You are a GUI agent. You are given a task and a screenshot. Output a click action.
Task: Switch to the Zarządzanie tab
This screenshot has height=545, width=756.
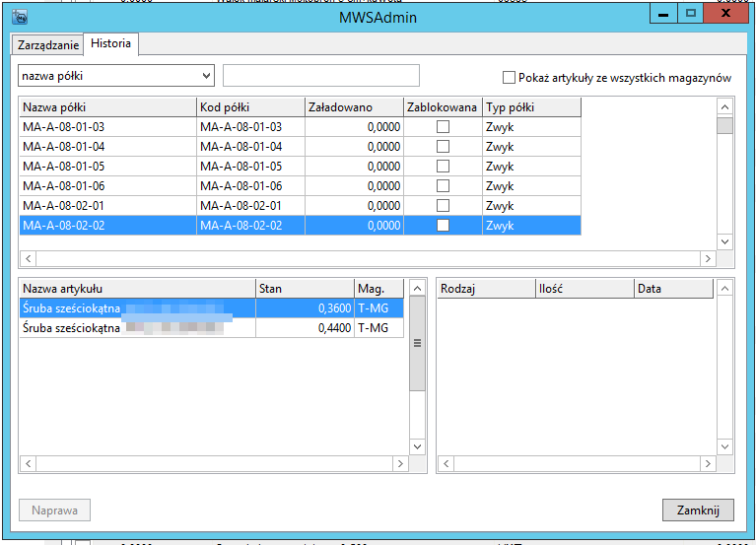pos(47,44)
